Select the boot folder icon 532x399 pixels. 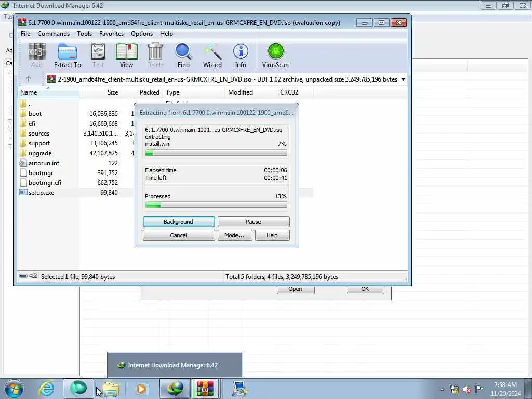pyautogui.click(x=23, y=113)
